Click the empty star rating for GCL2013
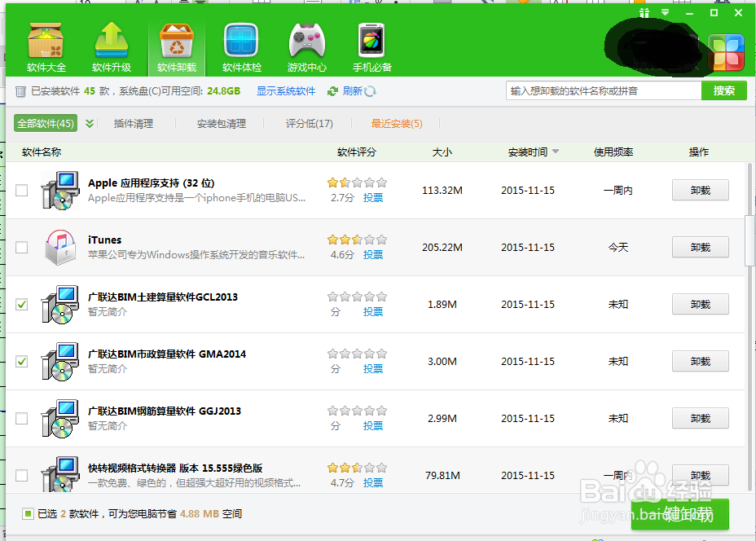Image resolution: width=756 pixels, height=541 pixels. point(357,297)
